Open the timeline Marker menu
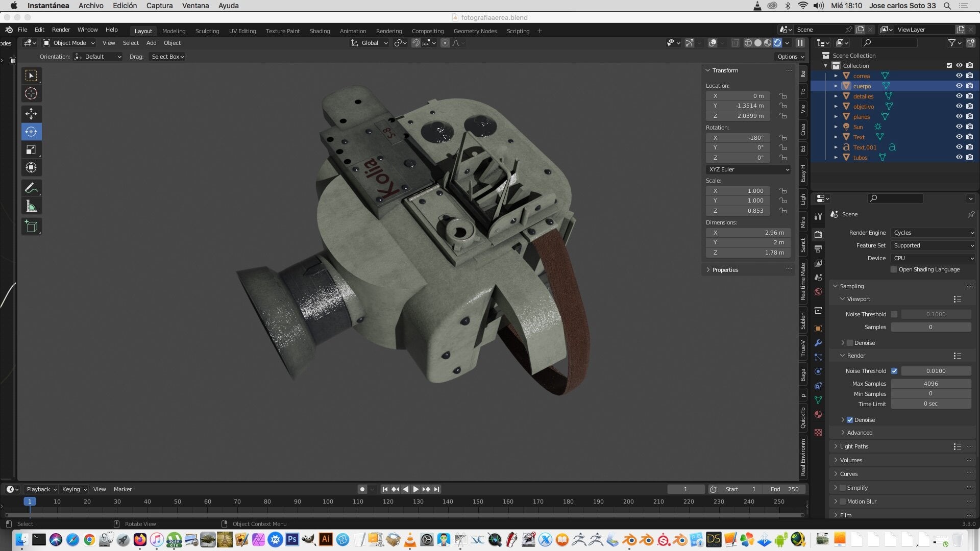 coord(122,489)
